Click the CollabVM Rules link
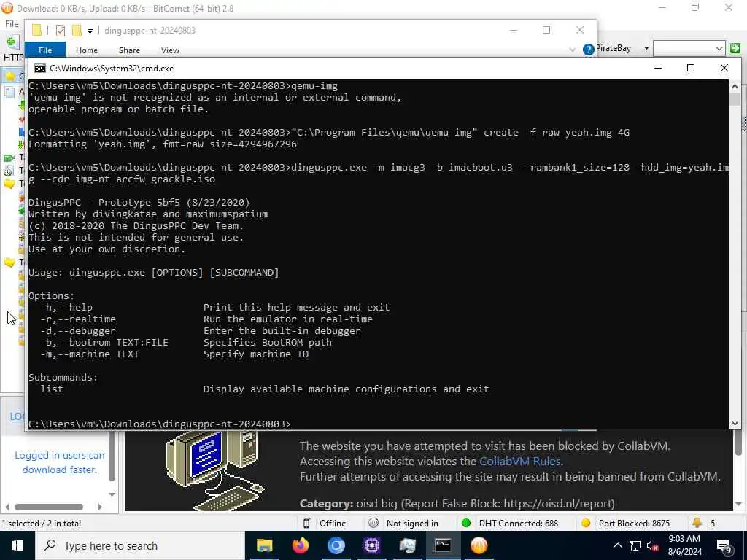Screen dimensions: 747x560 click(x=519, y=462)
